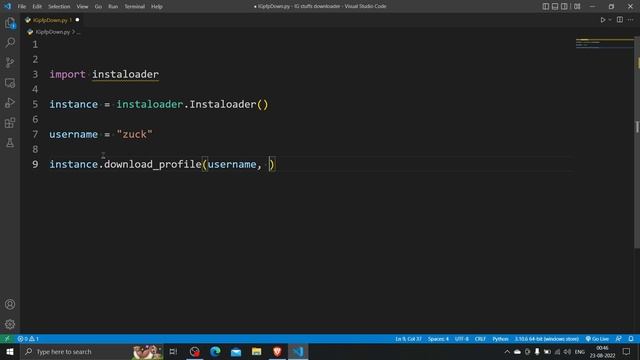640x360 pixels.
Task: Open the Accounts menu icon
Action: [x=10, y=304]
